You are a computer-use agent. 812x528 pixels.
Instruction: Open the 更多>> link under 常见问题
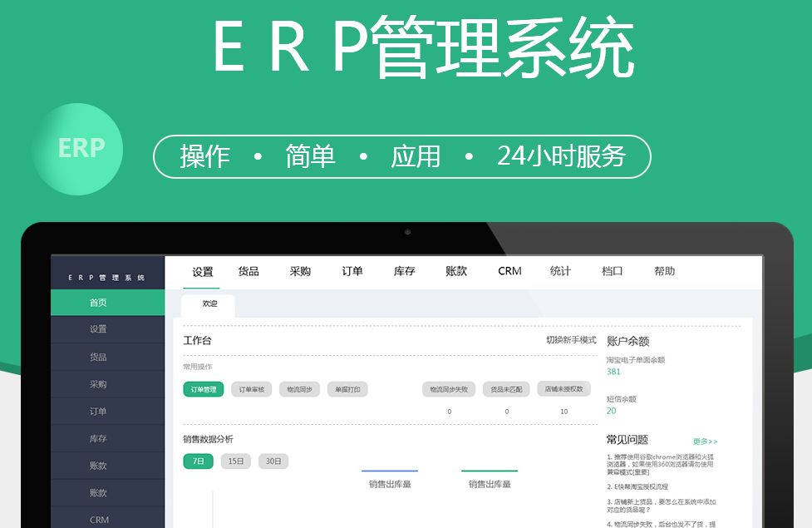tap(705, 442)
